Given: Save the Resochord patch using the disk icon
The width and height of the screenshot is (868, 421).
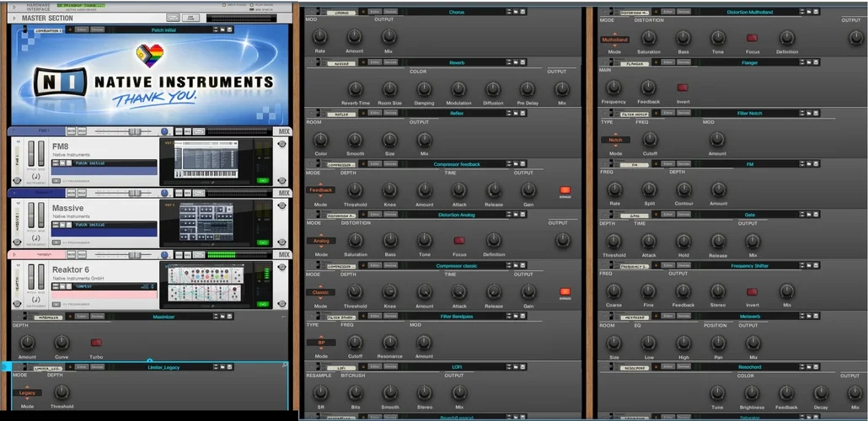Looking at the screenshot, I should 816,367.
